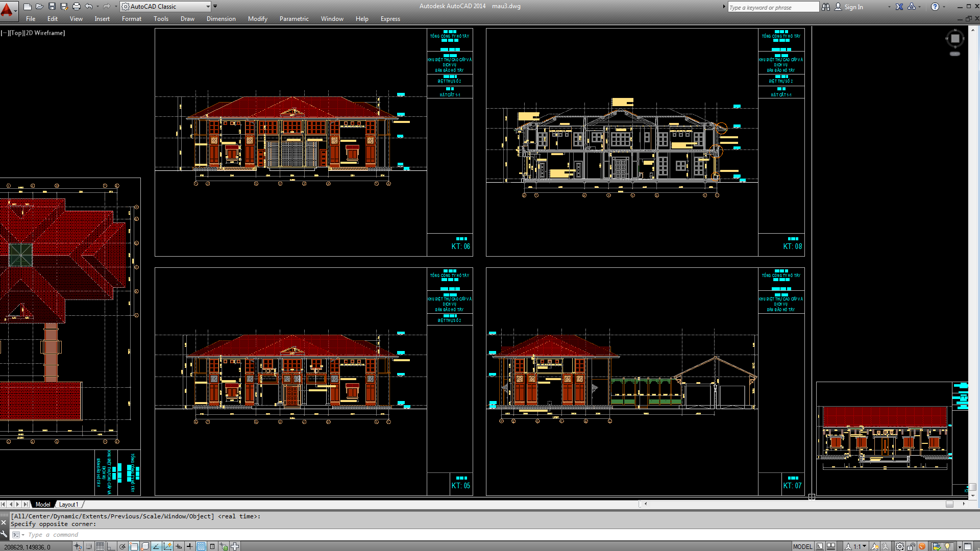This screenshot has height=551, width=980.
Task: Open a drawing file with the Open icon
Action: (x=39, y=6)
